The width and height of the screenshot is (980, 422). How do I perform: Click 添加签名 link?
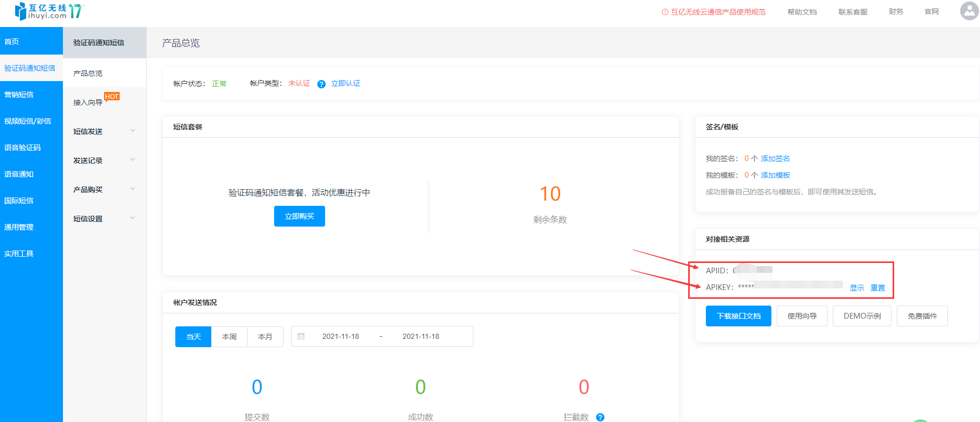coord(776,159)
